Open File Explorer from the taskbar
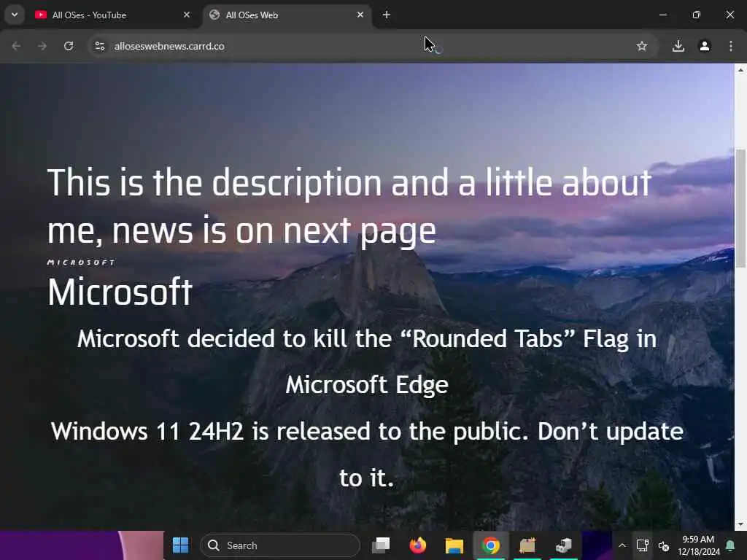Screen dimensions: 747x560 (454, 545)
